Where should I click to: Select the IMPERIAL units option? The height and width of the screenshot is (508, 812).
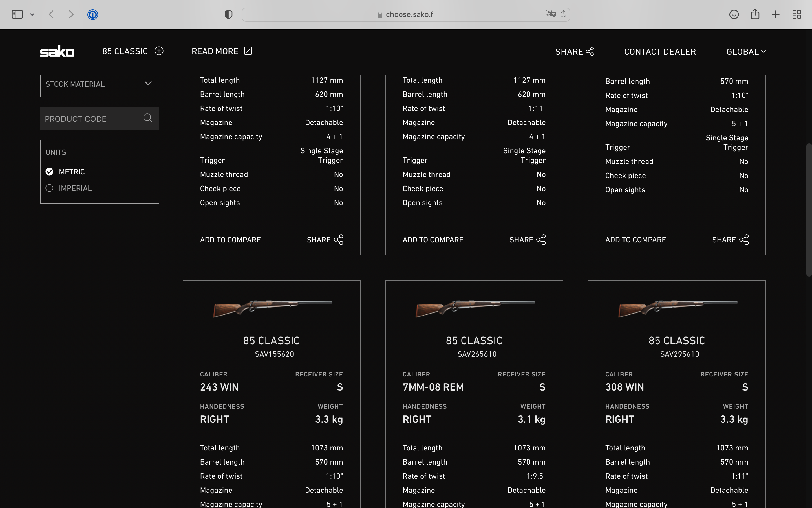69,188
